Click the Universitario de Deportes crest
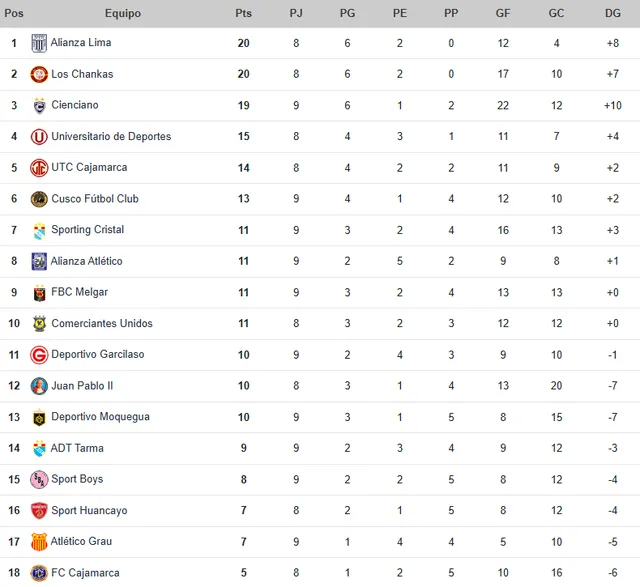The height and width of the screenshot is (587, 640). click(39, 137)
